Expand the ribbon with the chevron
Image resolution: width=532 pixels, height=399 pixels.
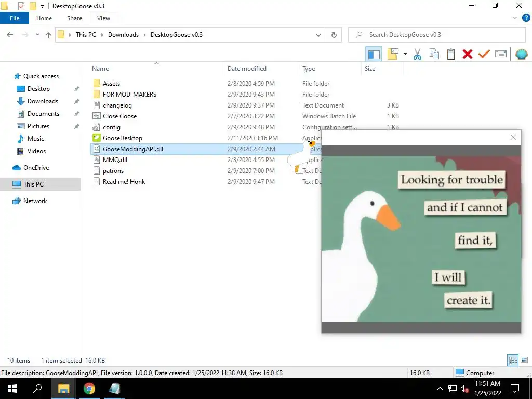pyautogui.click(x=515, y=18)
